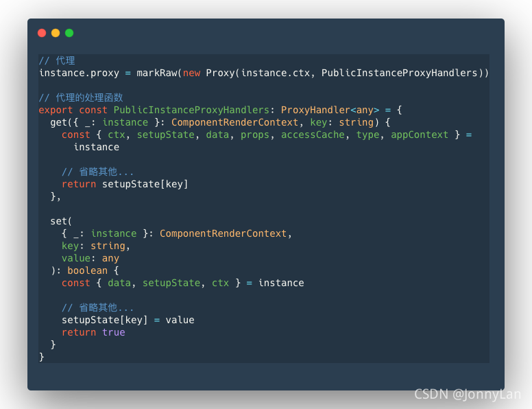Screen dimensions: 532x409
Task: Click 'props' in the destructuring line
Action: click(x=255, y=135)
